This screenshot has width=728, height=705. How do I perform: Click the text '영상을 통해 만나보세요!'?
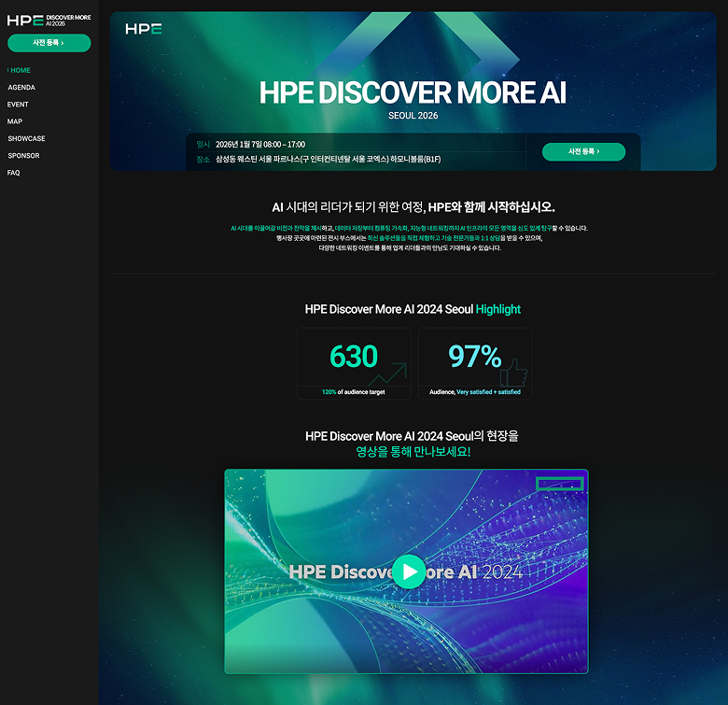(413, 452)
